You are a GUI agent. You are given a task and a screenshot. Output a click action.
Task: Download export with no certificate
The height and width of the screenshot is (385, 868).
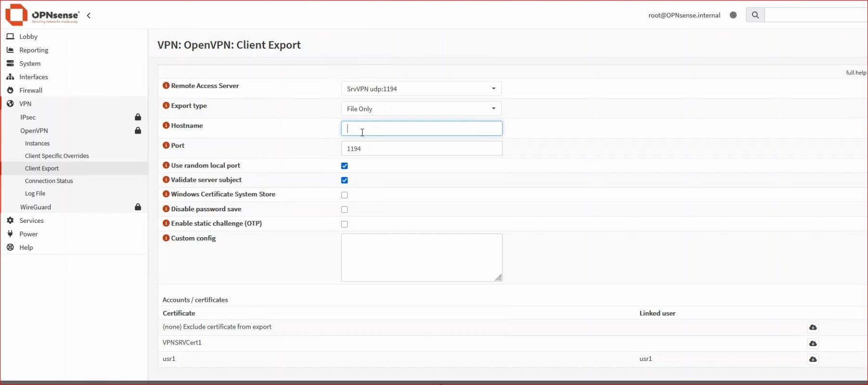813,327
